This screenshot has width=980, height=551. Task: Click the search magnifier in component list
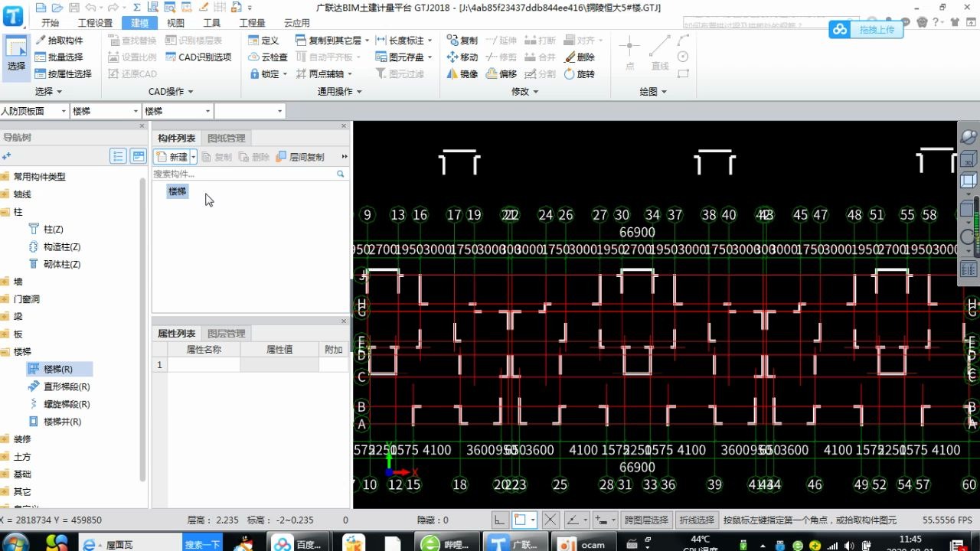coord(341,174)
